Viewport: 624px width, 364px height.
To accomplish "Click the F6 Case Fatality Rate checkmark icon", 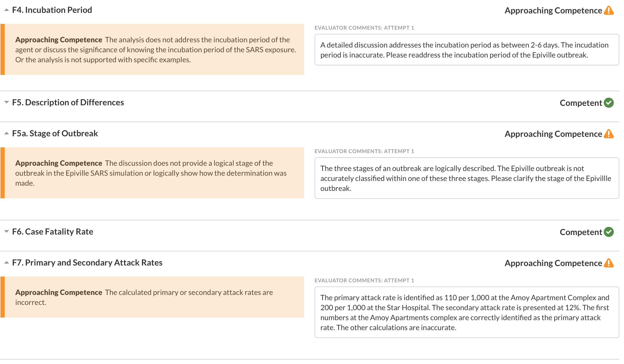I will 608,232.
